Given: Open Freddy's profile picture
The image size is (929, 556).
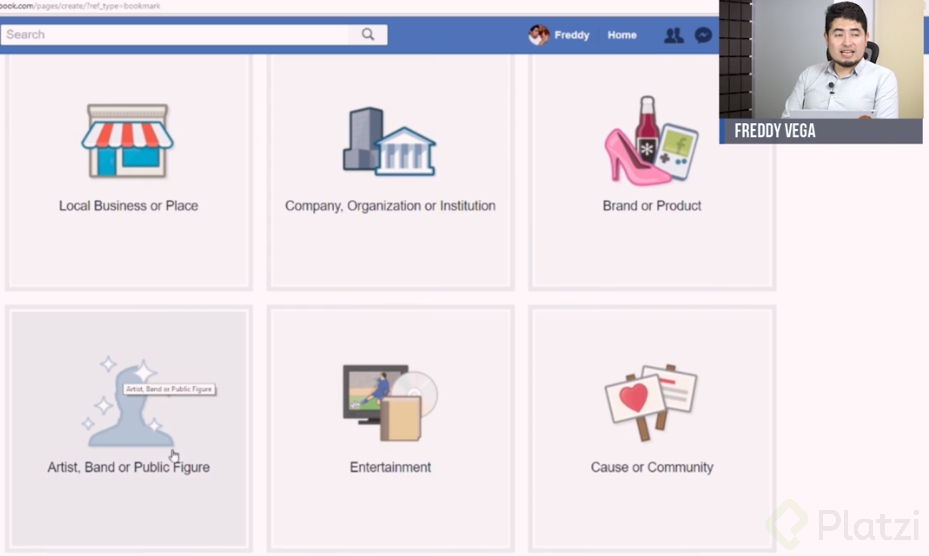Looking at the screenshot, I should 539,35.
